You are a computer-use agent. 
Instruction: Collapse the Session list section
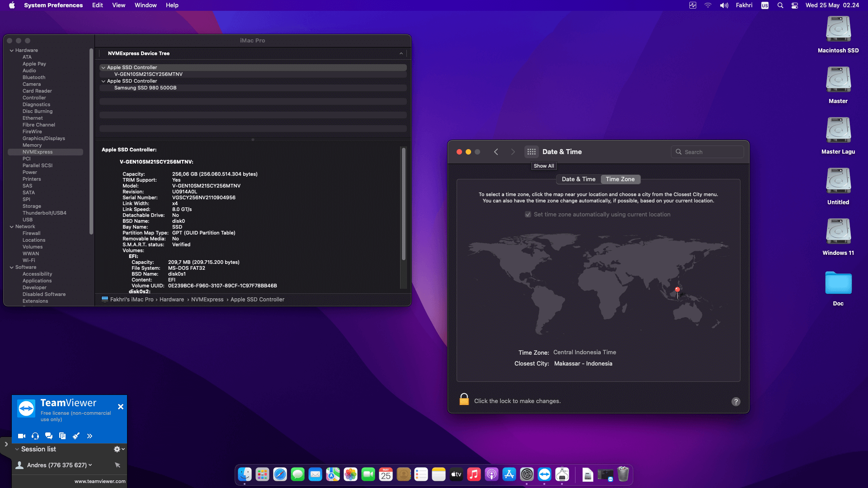(x=17, y=449)
